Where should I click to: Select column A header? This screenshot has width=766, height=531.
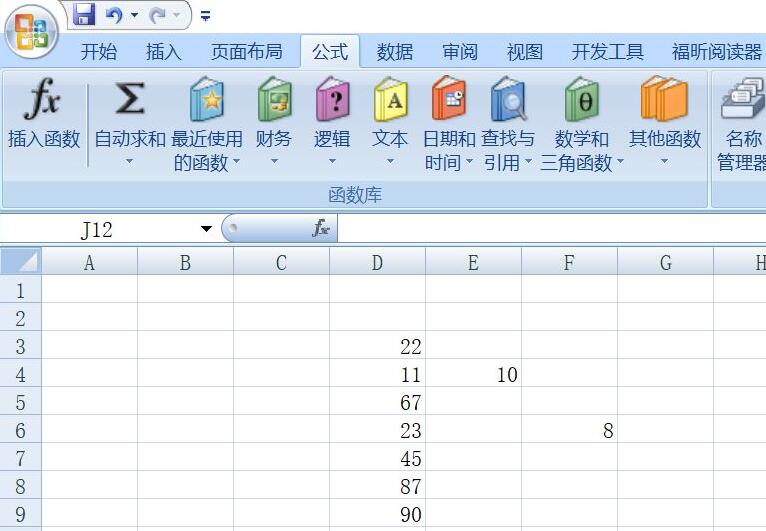tap(89, 262)
